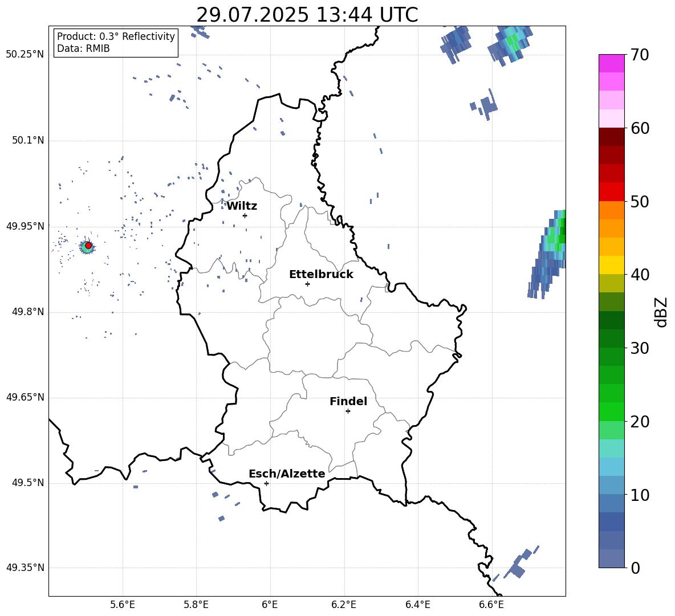The height and width of the screenshot is (616, 675).
Task: Click the colorbar tick value 50
Action: tap(640, 202)
